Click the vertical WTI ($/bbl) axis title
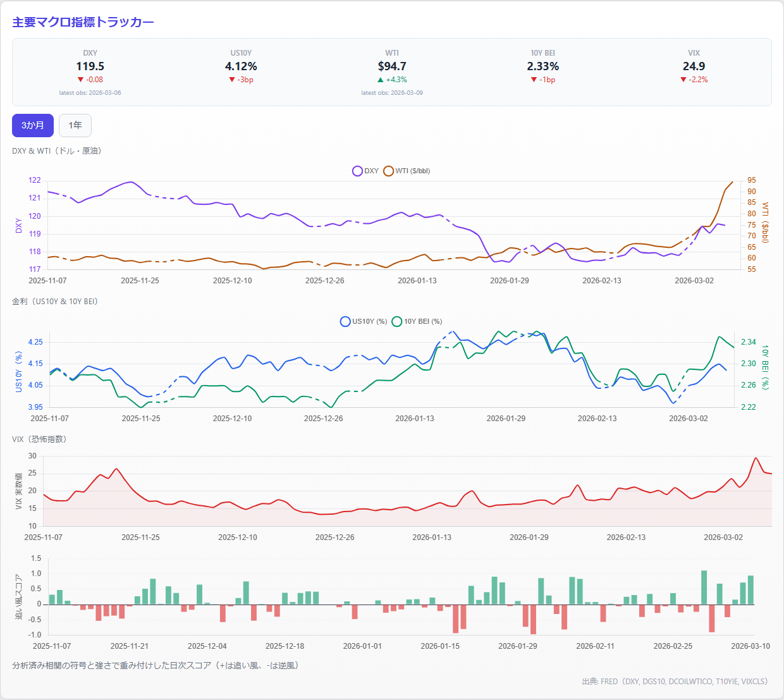Image resolution: width=784 pixels, height=700 pixels. 765,223
